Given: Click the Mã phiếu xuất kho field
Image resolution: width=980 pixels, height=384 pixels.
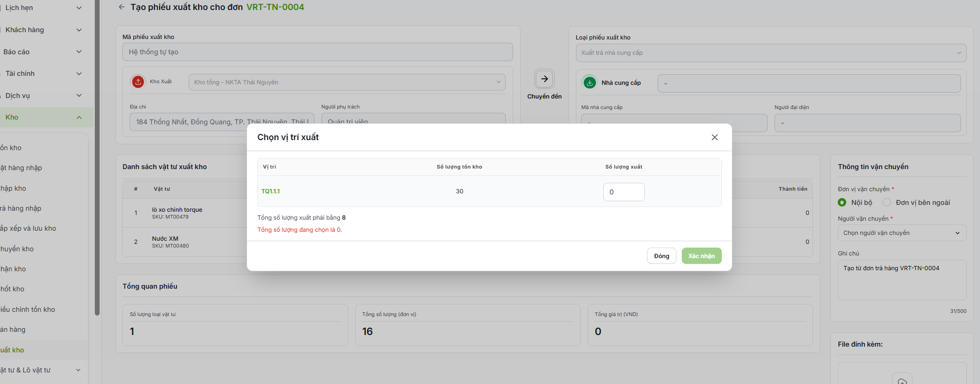Looking at the screenshot, I should coord(317,52).
